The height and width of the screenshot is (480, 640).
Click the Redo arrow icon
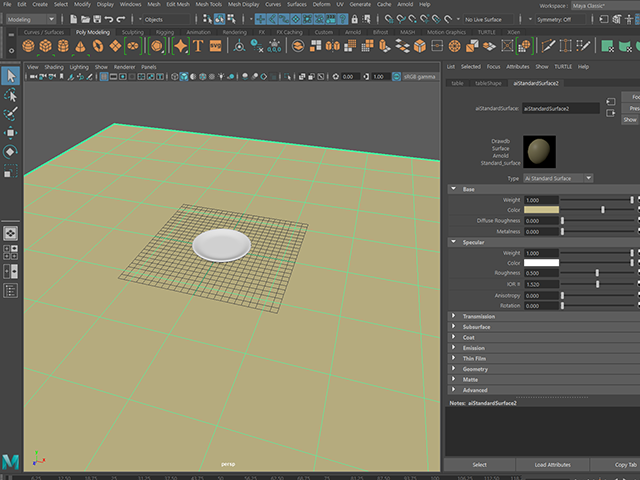(121, 19)
